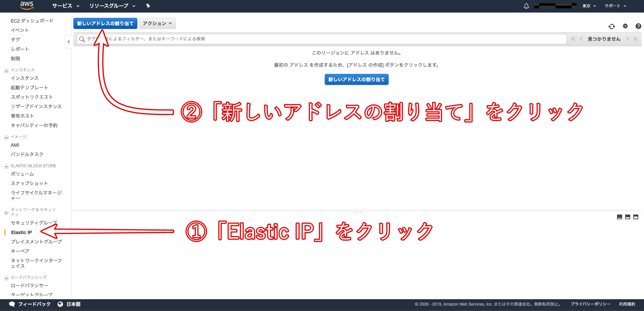Open the 東京 region dropdown

pyautogui.click(x=589, y=6)
